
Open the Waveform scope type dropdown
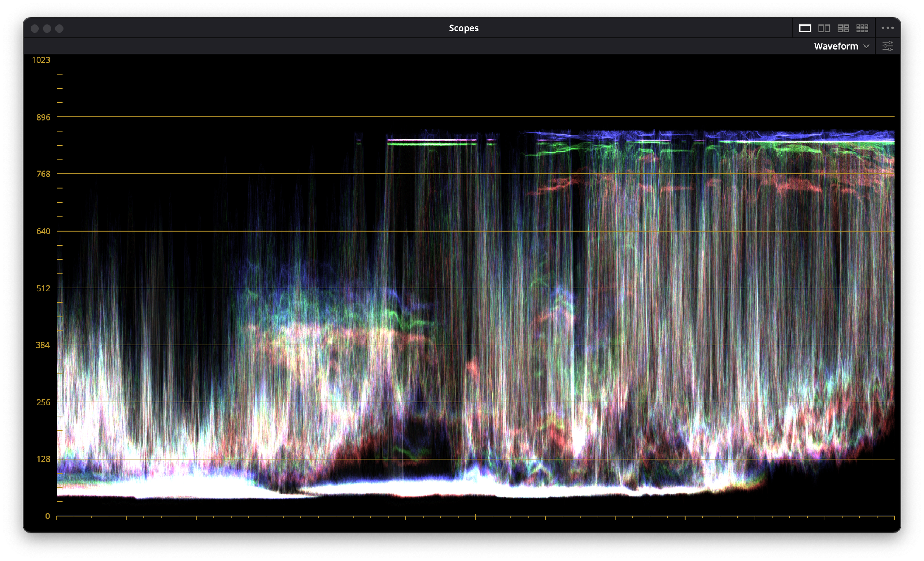click(841, 46)
